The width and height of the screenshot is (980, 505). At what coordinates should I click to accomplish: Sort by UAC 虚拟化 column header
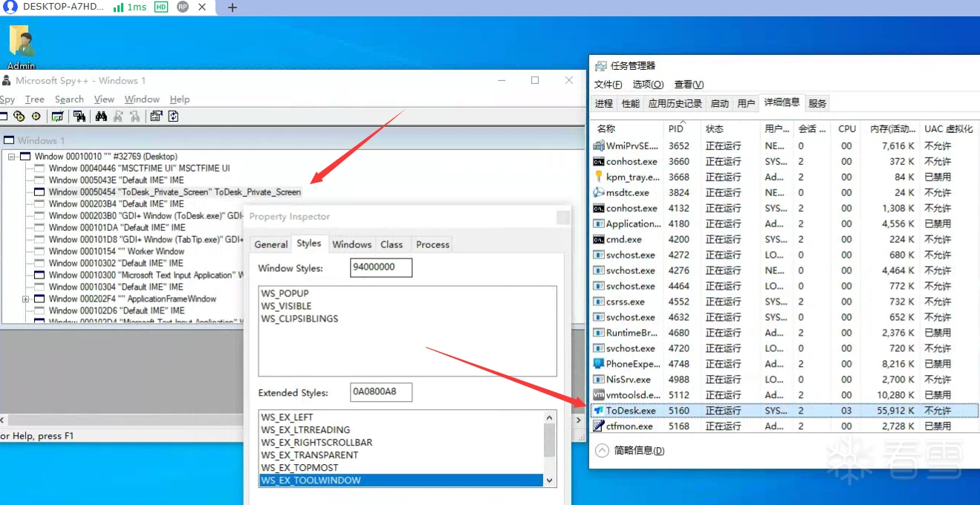pos(948,128)
